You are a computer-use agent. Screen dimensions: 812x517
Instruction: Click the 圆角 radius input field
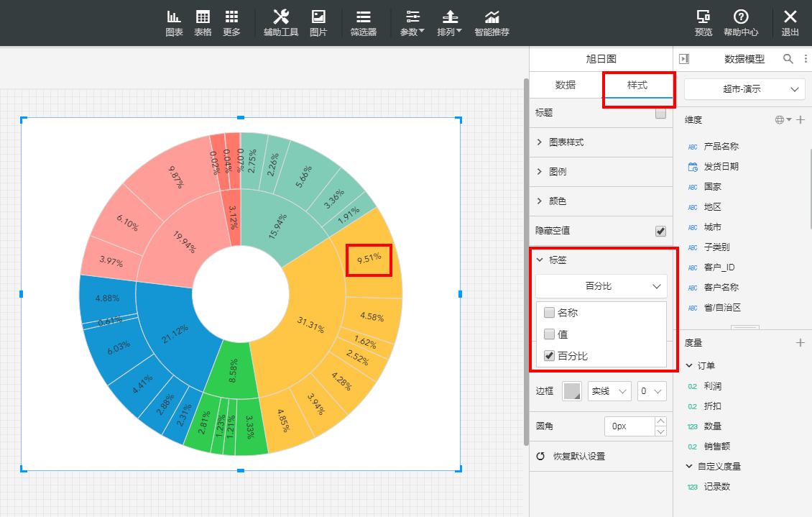629,426
